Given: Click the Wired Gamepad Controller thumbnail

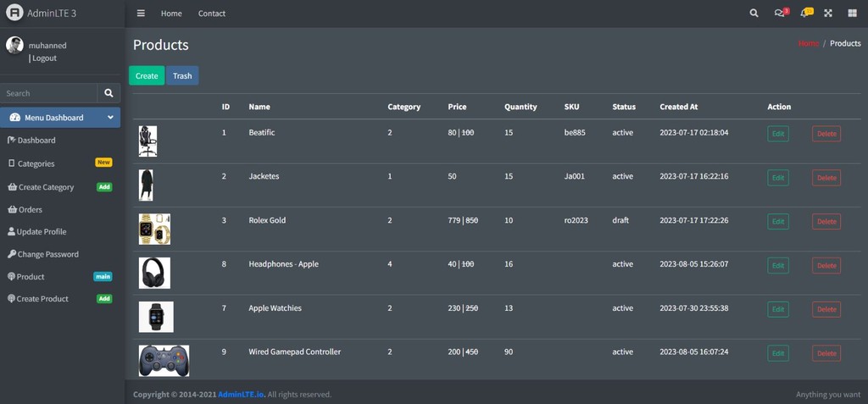Looking at the screenshot, I should coord(164,361).
